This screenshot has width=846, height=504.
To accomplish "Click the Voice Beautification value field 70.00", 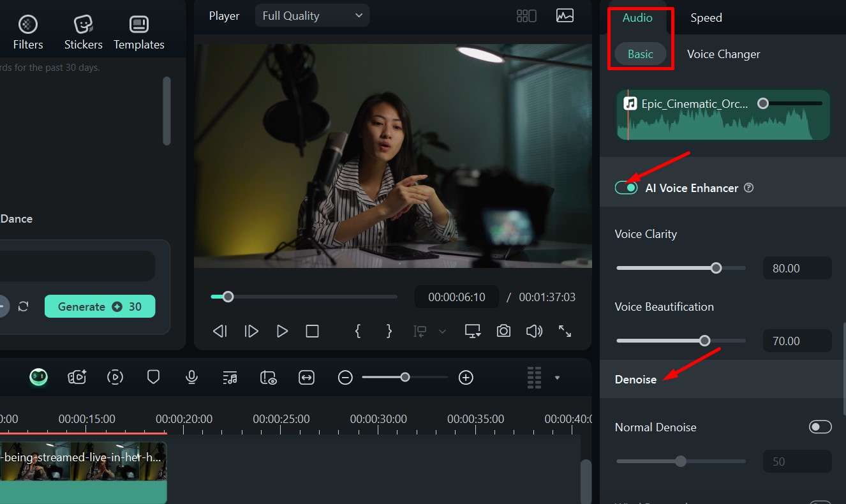I will pos(797,341).
